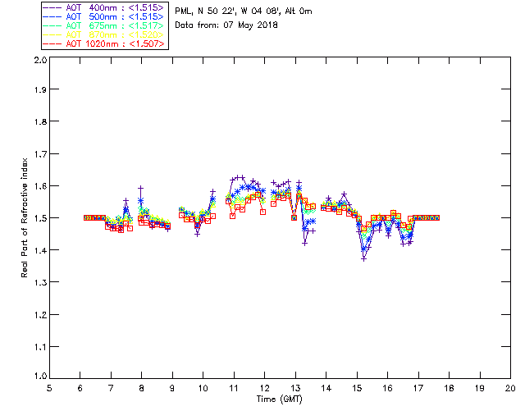Click the x-axis label 19

pyautogui.click(x=480, y=388)
